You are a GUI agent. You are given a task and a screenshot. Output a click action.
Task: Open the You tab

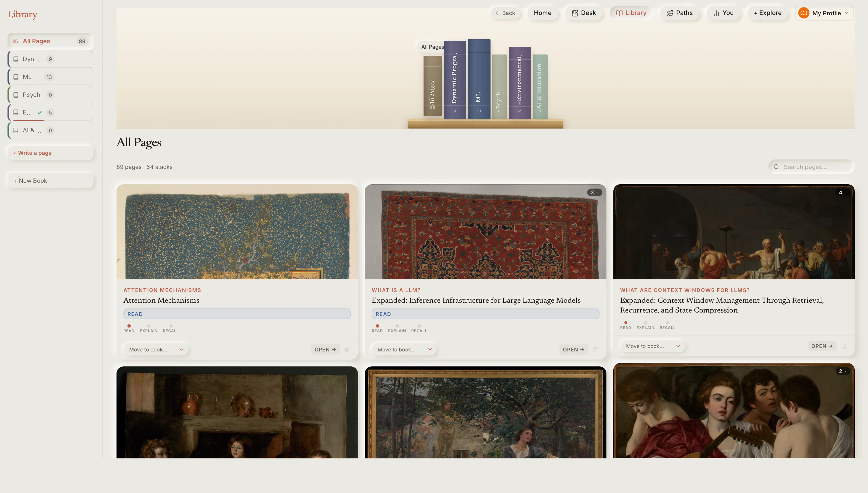tap(723, 13)
